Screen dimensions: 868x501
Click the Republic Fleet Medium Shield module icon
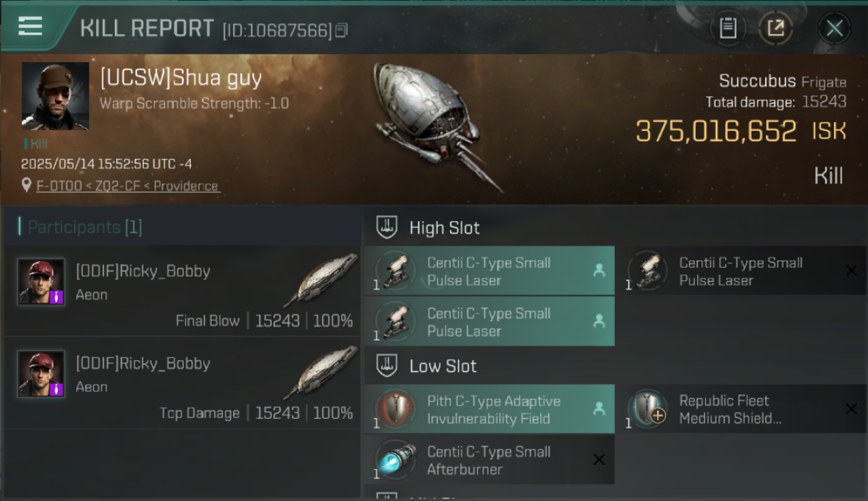647,408
